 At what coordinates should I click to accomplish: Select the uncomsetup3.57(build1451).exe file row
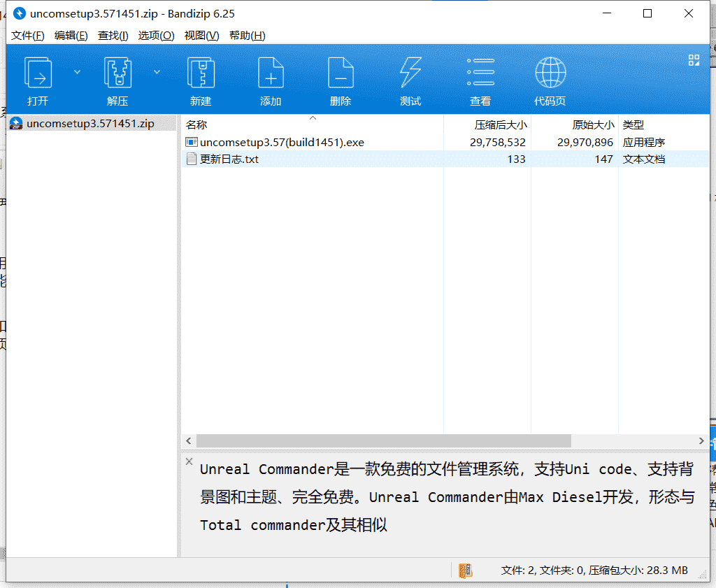click(x=445, y=143)
